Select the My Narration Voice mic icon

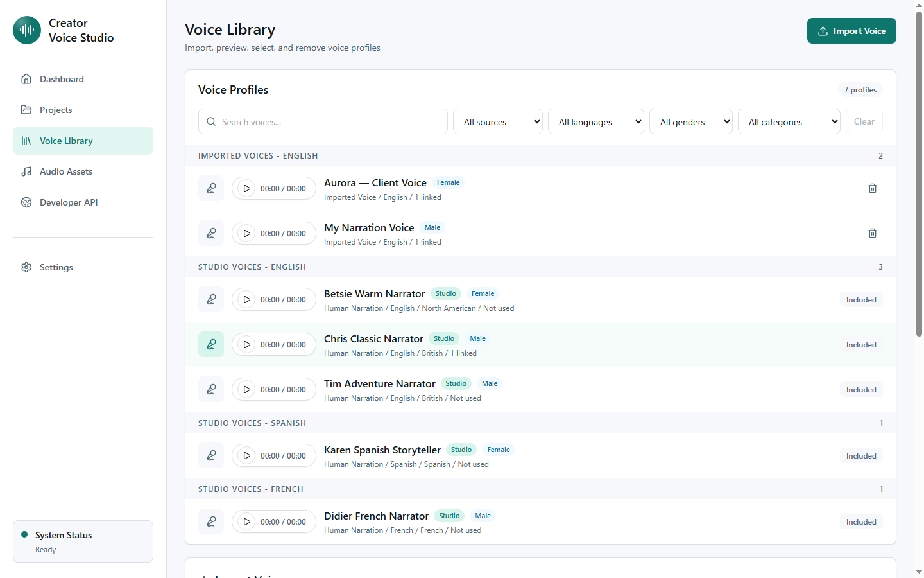(211, 233)
